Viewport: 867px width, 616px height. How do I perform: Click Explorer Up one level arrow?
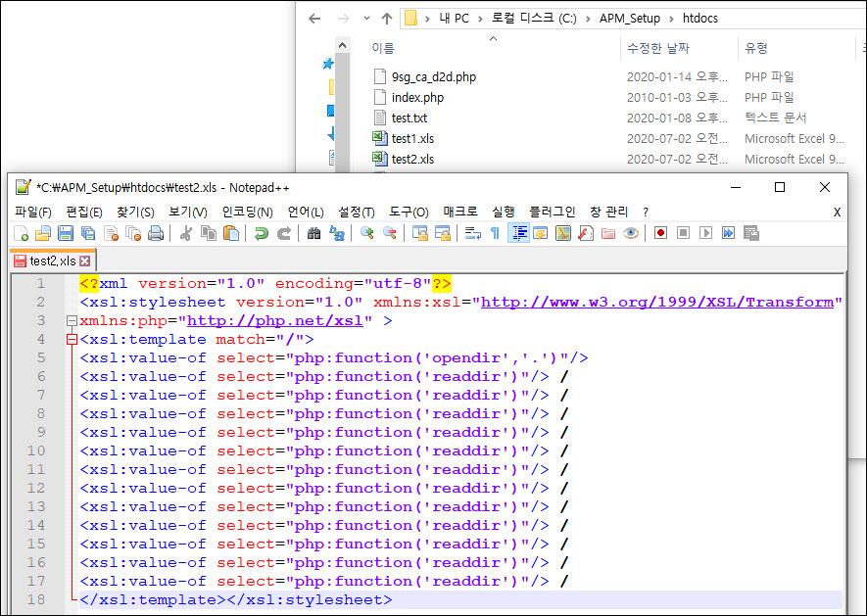(x=387, y=19)
